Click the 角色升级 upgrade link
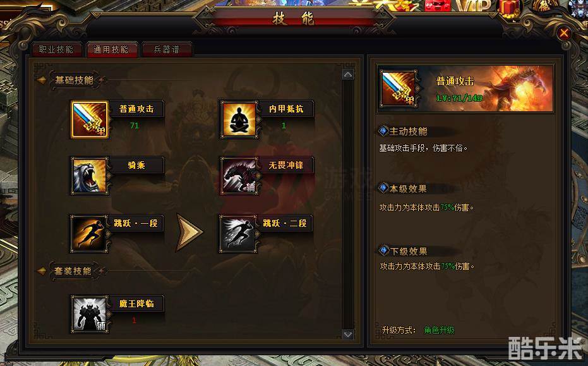588x366 pixels. click(439, 331)
